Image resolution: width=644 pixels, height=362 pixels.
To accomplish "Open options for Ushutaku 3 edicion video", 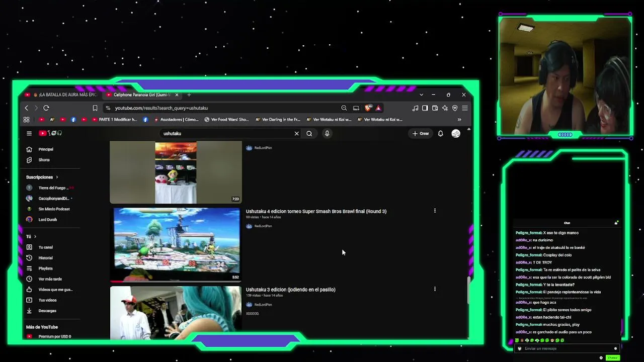I will [x=435, y=289].
